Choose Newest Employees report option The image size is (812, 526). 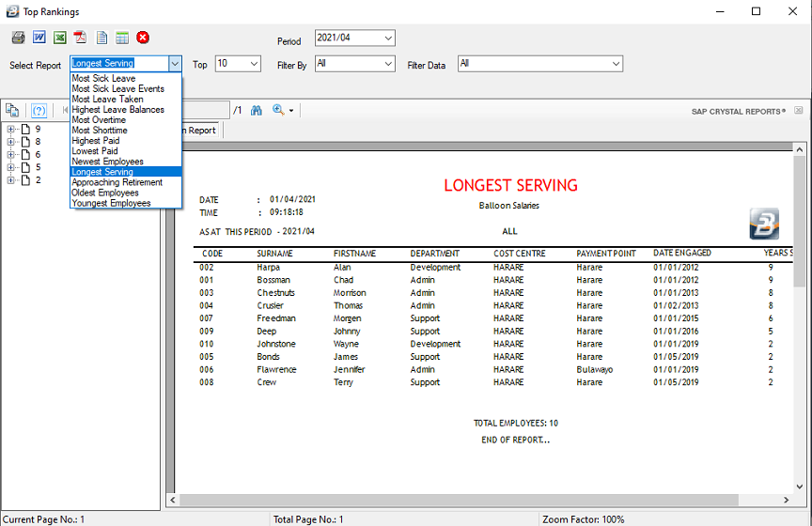126,161
